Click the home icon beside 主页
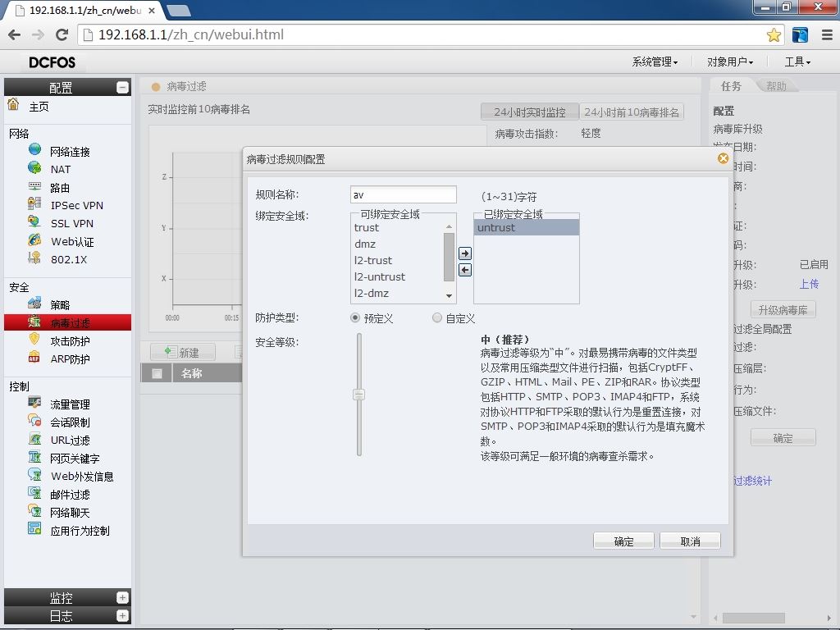Screen dimensions: 840x630 pos(13,104)
